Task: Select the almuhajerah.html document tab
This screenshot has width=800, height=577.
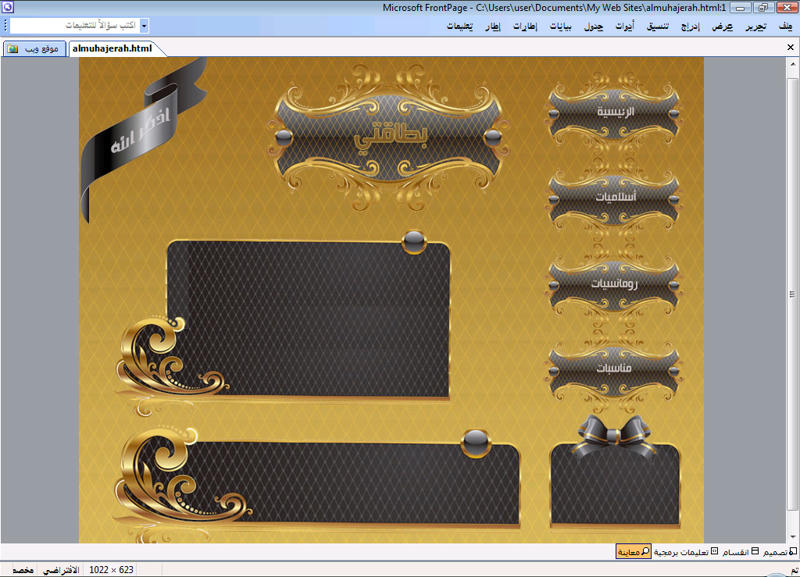Action: (x=113, y=48)
